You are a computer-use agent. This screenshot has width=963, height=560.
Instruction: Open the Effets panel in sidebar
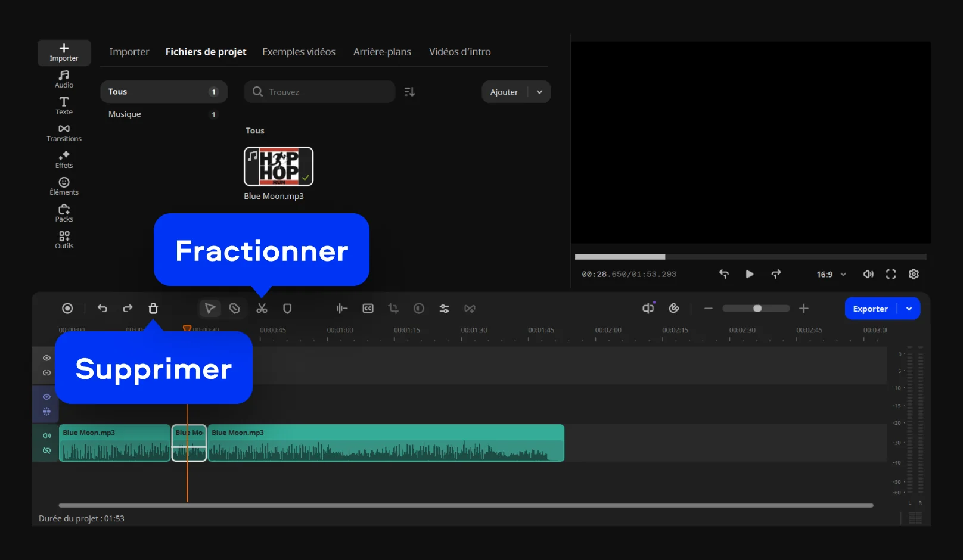(x=64, y=160)
